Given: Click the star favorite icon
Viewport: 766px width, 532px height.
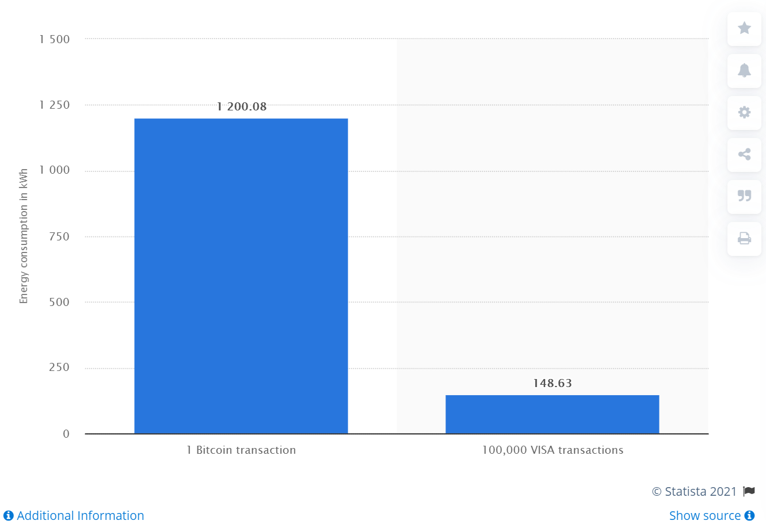Looking at the screenshot, I should coord(744,28).
